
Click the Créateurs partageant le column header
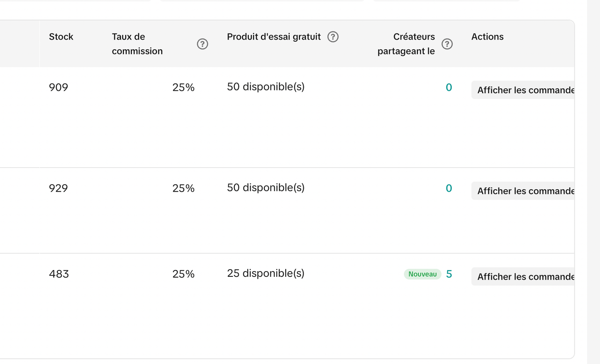(406, 44)
